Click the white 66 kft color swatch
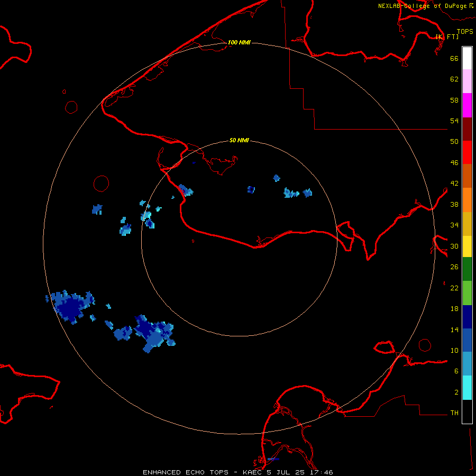This screenshot has height=476, width=476. [x=467, y=58]
